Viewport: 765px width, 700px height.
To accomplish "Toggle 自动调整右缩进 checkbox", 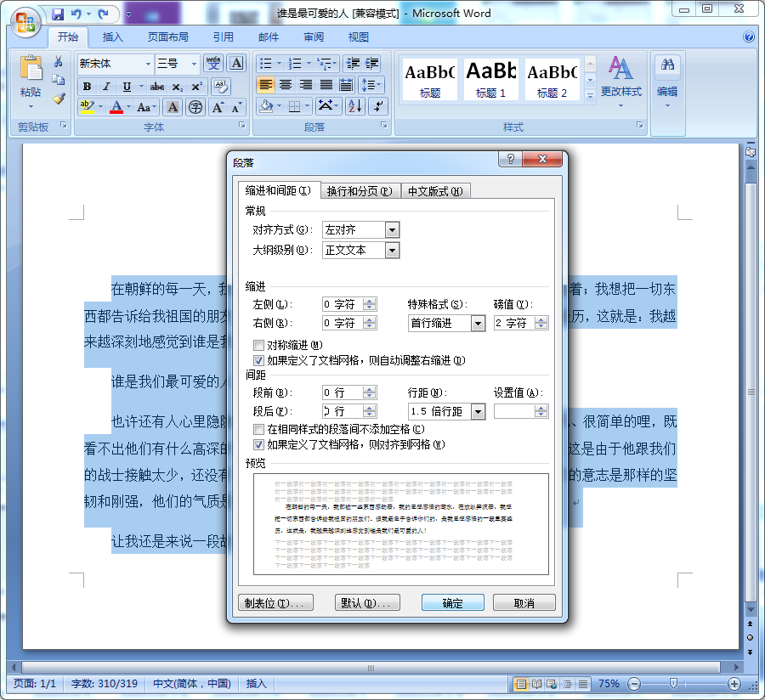I will (x=259, y=361).
